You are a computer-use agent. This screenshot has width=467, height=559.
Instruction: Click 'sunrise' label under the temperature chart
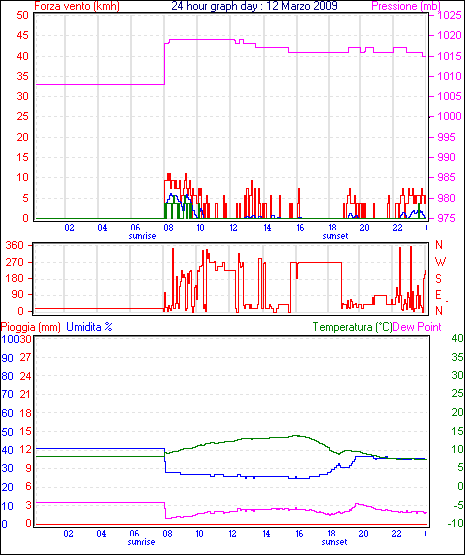click(x=142, y=542)
